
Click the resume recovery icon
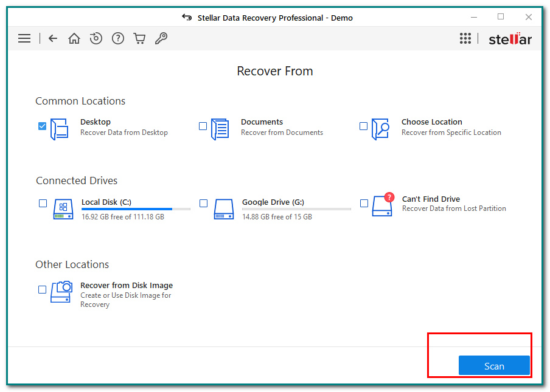(96, 38)
